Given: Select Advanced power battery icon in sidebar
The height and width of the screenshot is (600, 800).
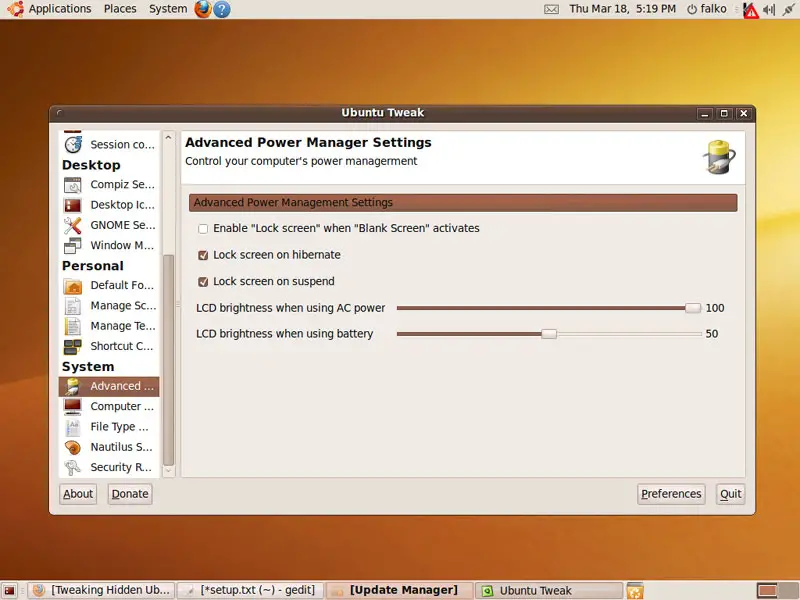Looking at the screenshot, I should tap(73, 386).
